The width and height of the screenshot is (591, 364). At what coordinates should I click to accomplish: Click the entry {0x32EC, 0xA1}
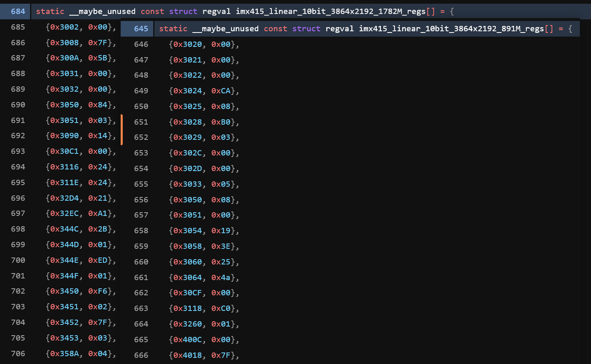81,213
